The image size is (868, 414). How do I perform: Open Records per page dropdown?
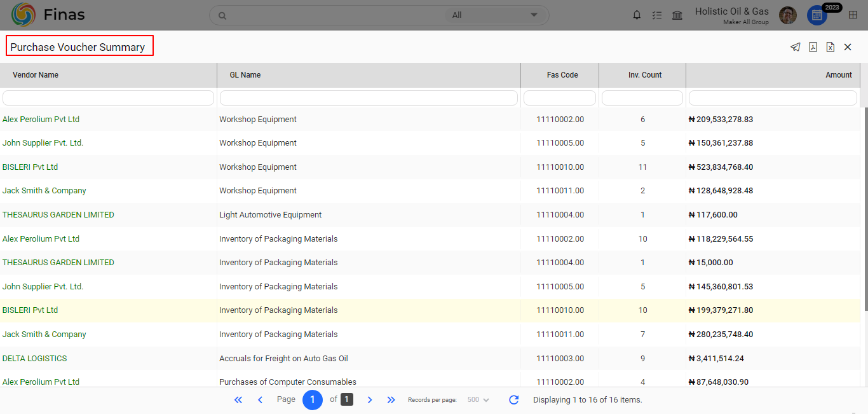click(478, 400)
